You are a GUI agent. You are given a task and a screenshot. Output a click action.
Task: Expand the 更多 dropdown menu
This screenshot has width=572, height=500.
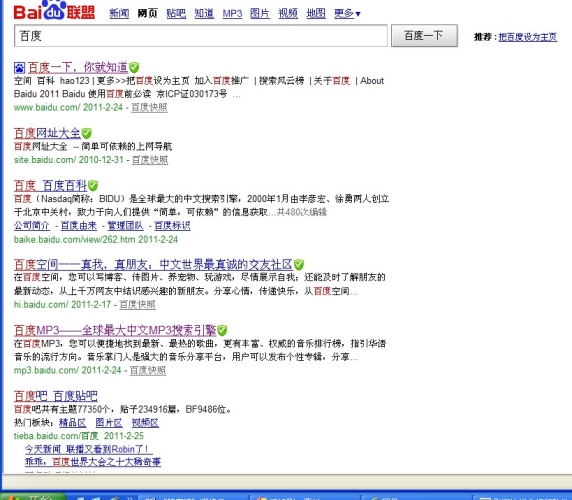pos(347,13)
